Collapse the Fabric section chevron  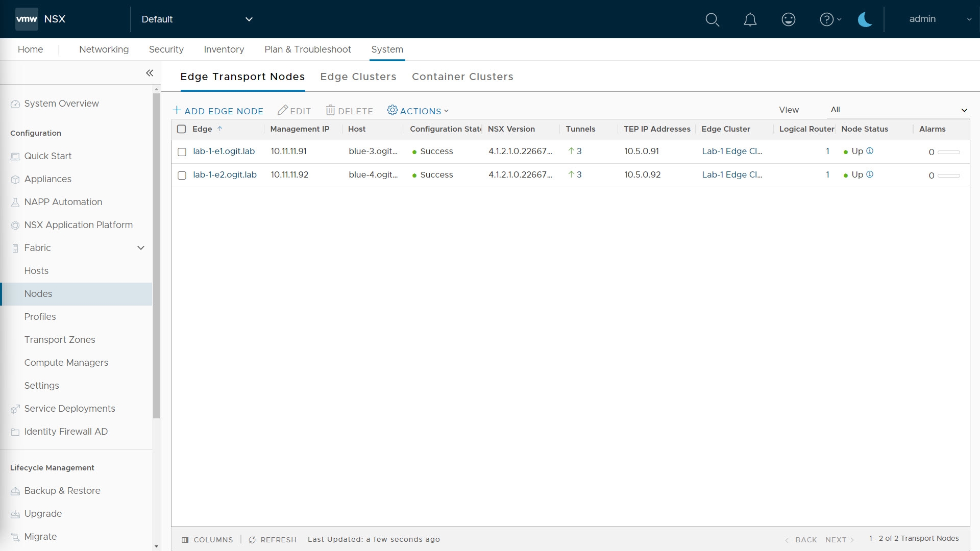[141, 248]
